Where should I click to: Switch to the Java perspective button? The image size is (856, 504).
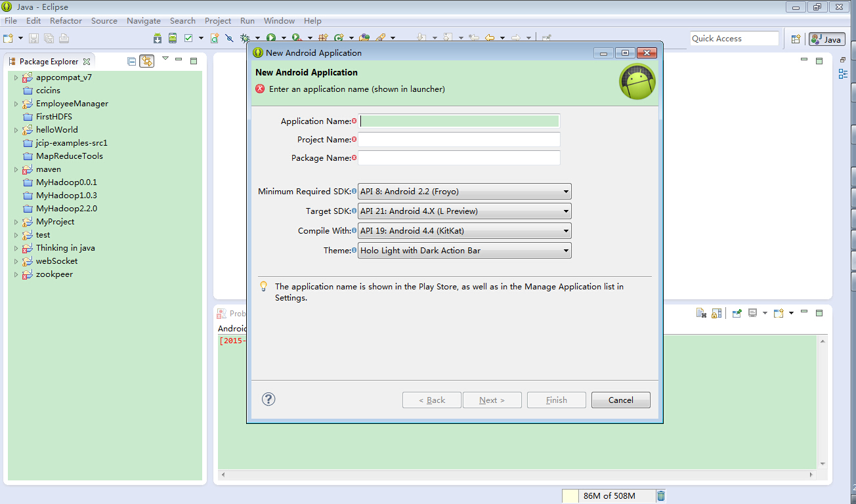click(x=826, y=39)
